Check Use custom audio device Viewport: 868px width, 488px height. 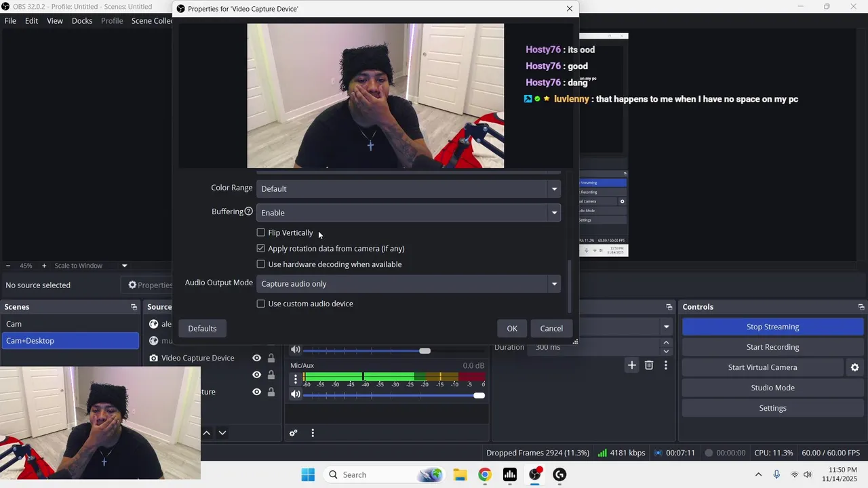coord(261,304)
